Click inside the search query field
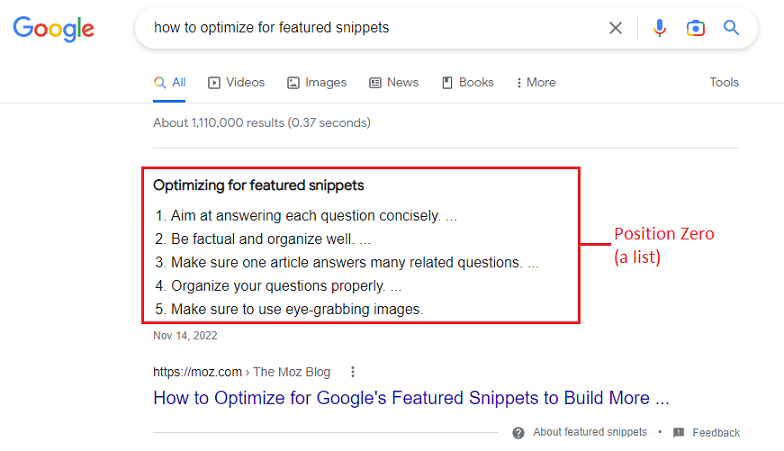Viewport: 784px width, 451px height. (370, 28)
